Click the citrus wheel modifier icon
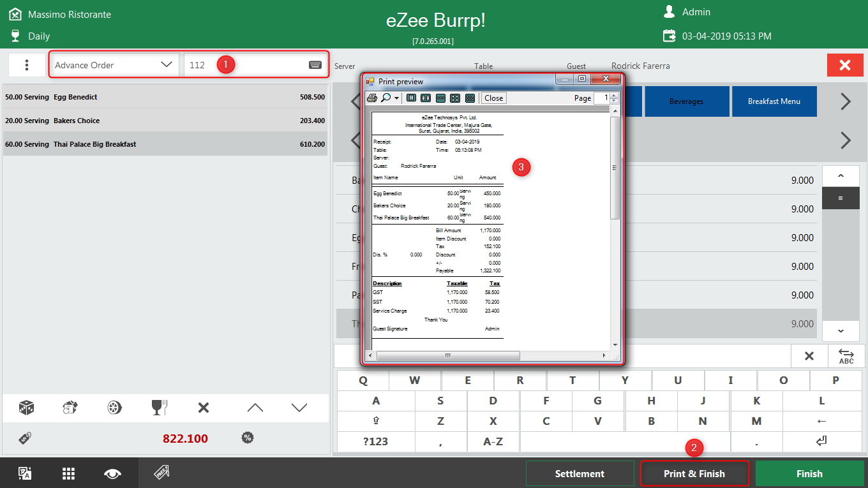The image size is (868, 488). click(x=115, y=408)
